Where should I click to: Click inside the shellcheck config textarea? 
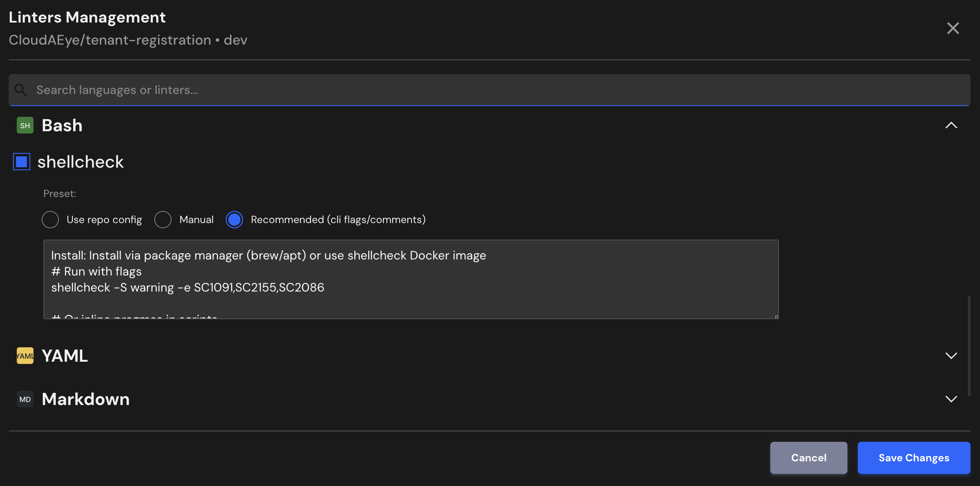(x=411, y=279)
